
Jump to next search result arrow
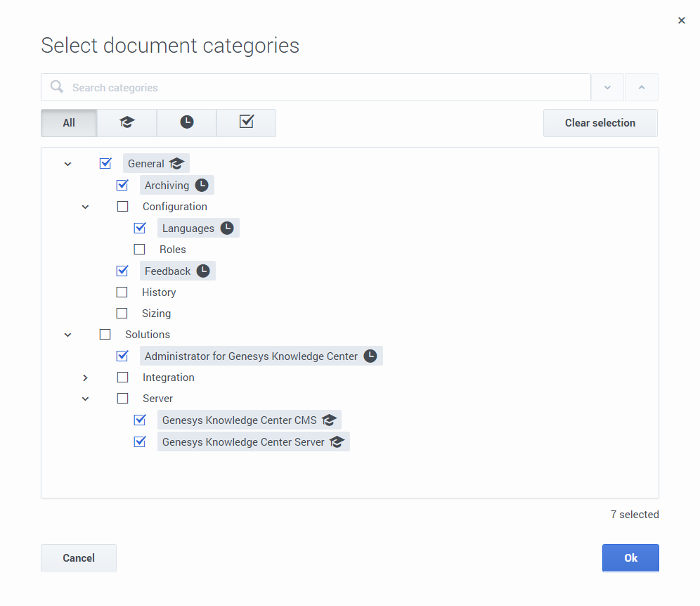[x=608, y=87]
